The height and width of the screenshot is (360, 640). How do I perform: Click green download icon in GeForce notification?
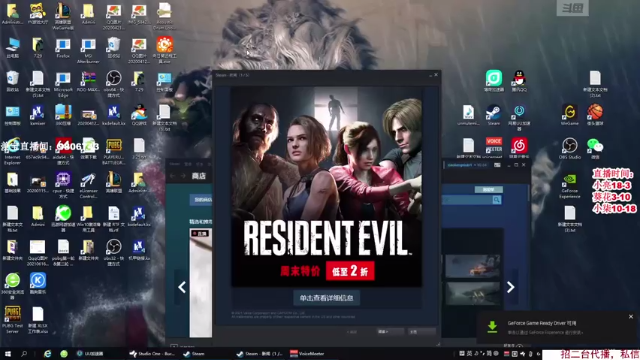coord(492,327)
